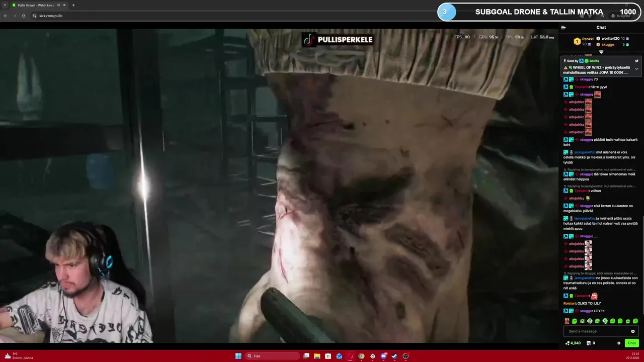
Task: Expand the pinned WHEEL OF WINZ message
Action: coord(636,69)
